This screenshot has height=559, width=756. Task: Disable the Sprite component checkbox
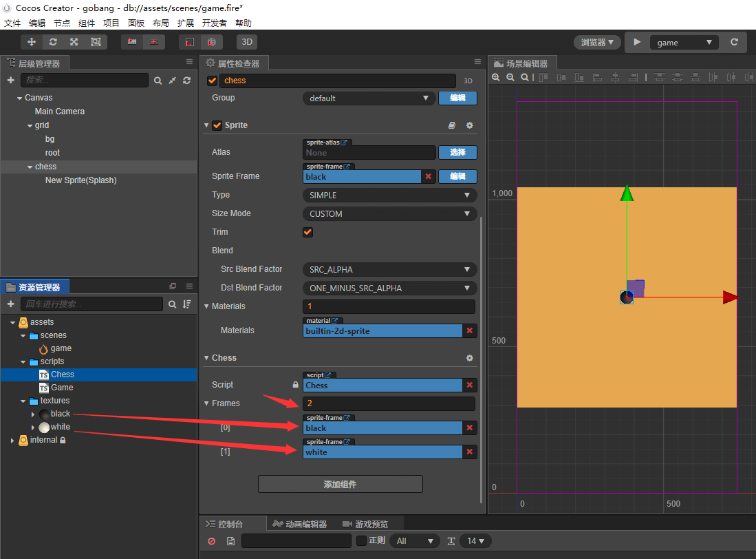tap(217, 125)
